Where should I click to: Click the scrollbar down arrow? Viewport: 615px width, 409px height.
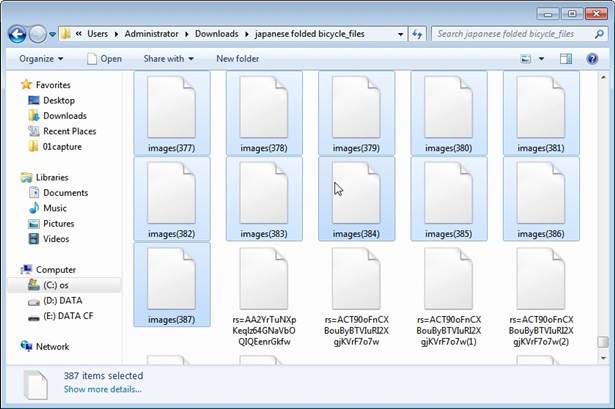point(603,358)
